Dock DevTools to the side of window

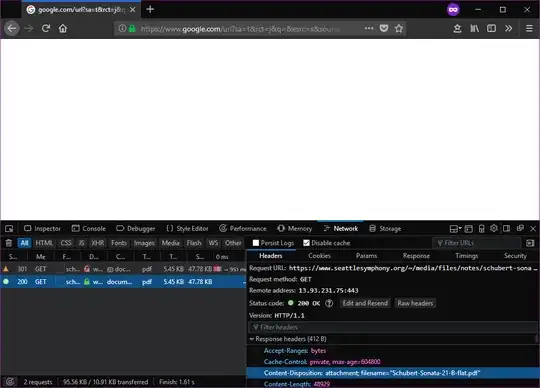pos(507,229)
